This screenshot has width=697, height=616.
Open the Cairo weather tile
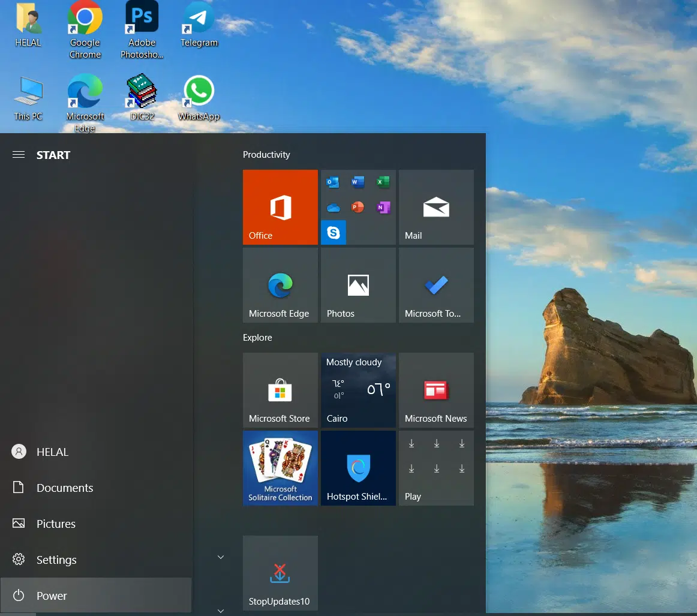point(358,390)
